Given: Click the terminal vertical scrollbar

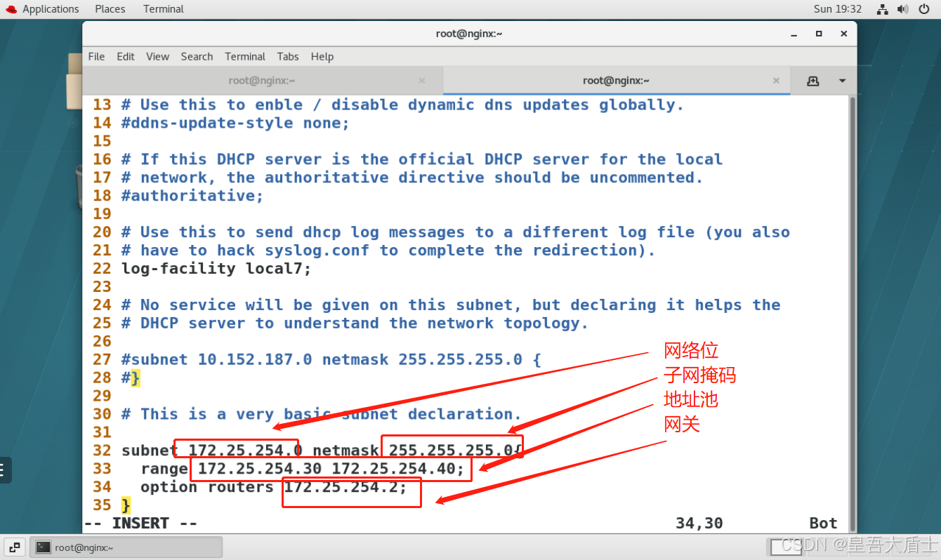Looking at the screenshot, I should pyautogui.click(x=853, y=313).
